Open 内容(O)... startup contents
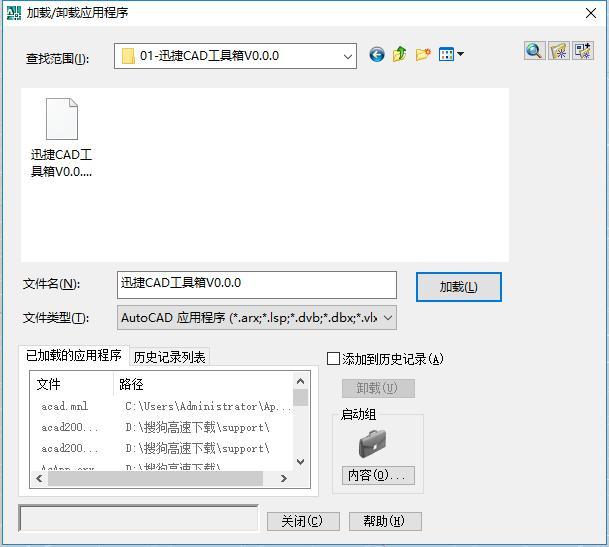The image size is (609, 547). [378, 475]
